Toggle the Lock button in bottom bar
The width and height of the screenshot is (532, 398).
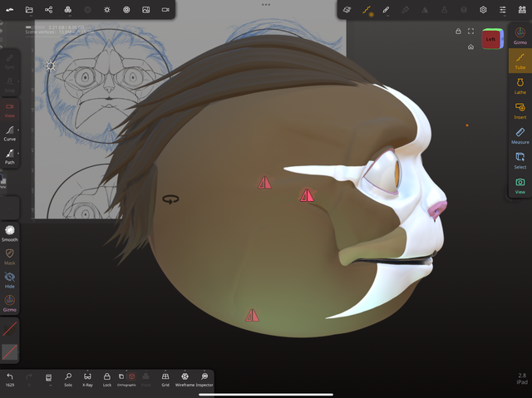(x=107, y=379)
